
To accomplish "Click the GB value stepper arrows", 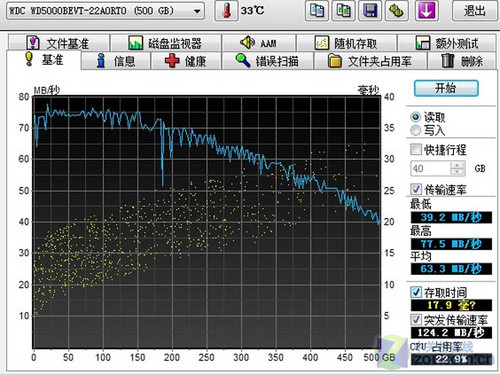I will [458, 168].
